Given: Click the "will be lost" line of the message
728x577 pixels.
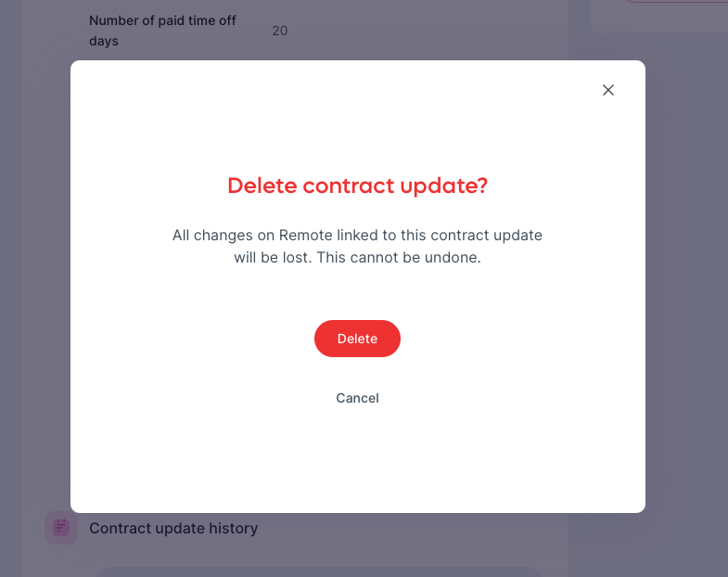Looking at the screenshot, I should coord(357,257).
